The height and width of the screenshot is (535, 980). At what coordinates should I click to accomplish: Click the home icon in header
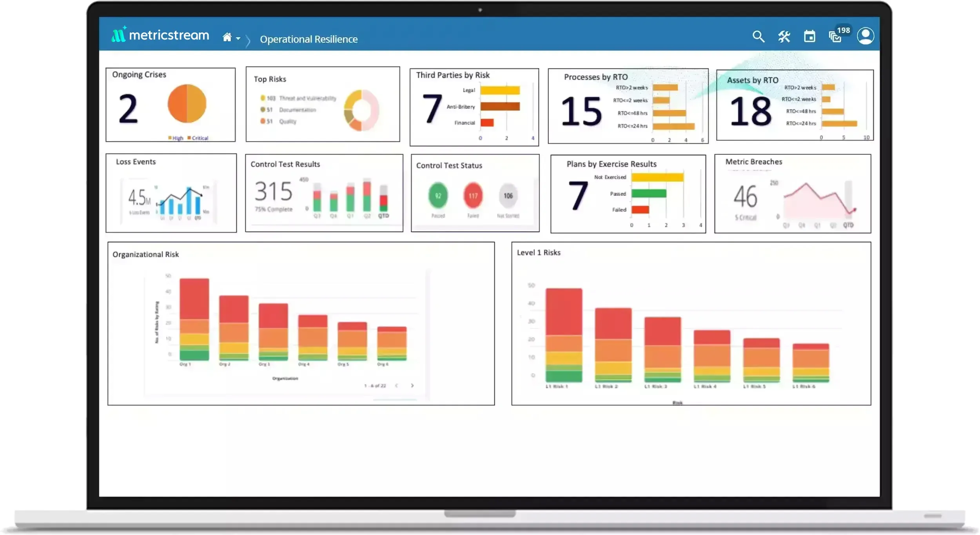point(227,37)
